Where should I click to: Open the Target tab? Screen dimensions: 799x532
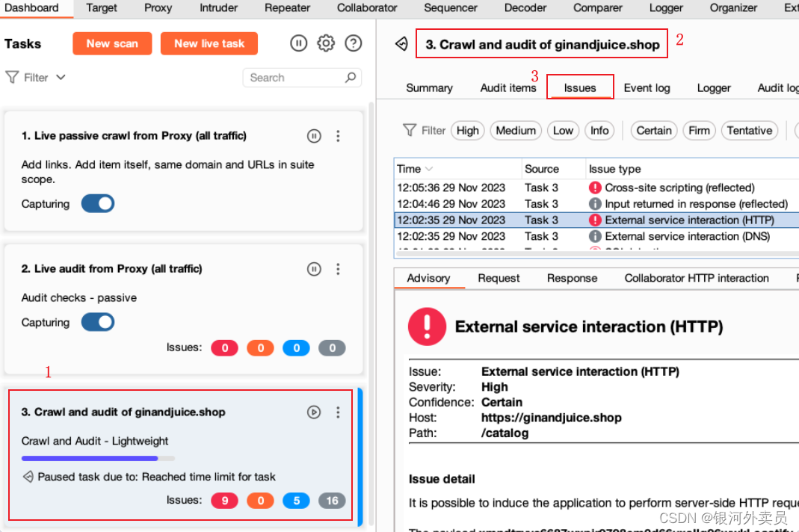point(102,7)
